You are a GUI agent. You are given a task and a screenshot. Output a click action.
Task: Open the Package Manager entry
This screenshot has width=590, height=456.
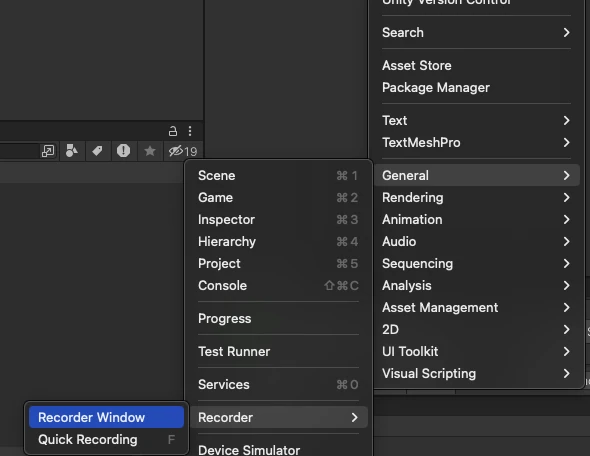click(476, 87)
